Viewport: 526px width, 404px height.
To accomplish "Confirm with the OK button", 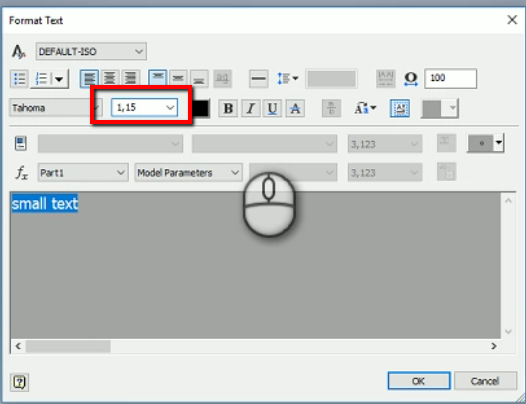I will pos(419,381).
